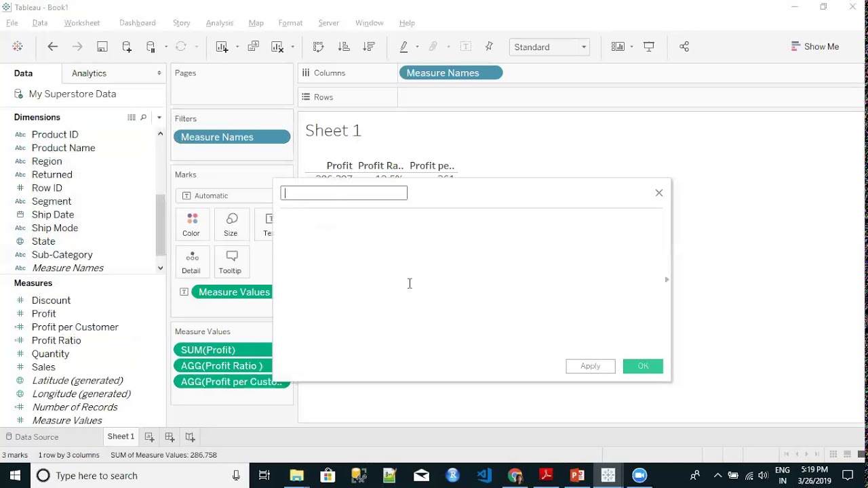The width and height of the screenshot is (868, 488).
Task: Select the Profit Ratio measure
Action: pos(56,340)
